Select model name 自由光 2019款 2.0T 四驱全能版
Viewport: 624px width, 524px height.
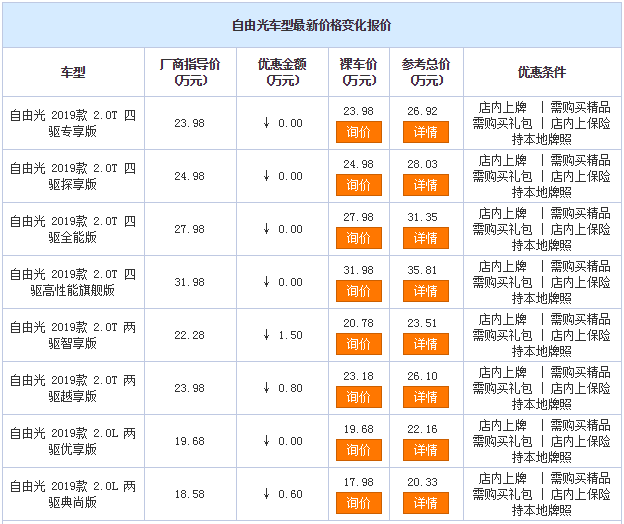[73, 229]
